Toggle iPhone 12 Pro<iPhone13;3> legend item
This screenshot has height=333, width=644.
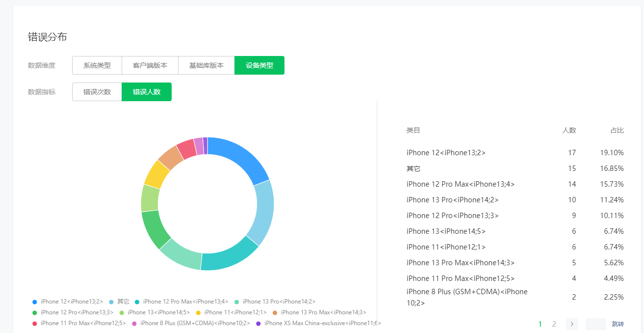point(73,312)
